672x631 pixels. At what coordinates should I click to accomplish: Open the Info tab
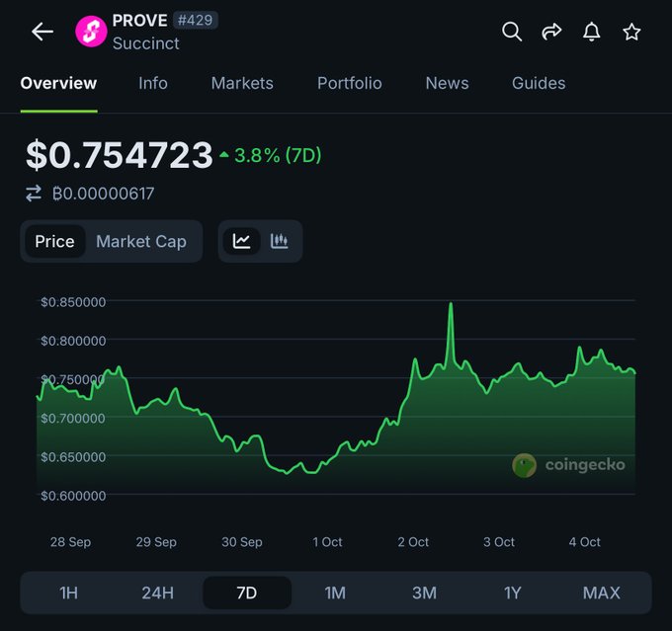[153, 83]
